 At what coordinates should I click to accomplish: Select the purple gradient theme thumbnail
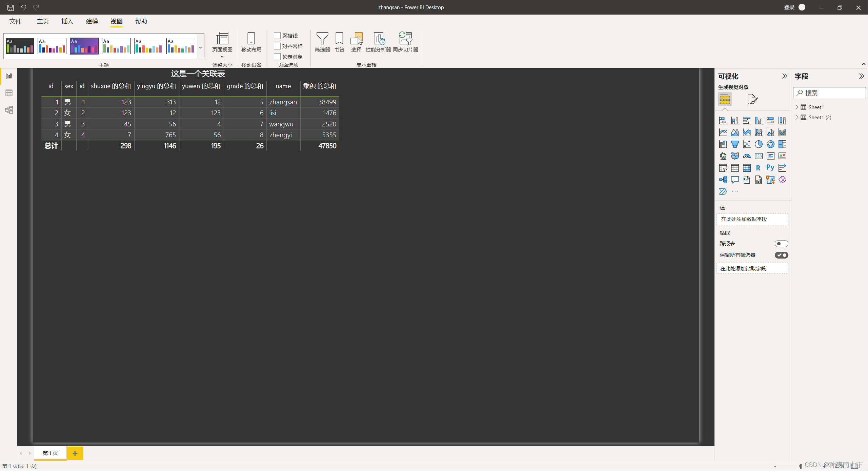tap(84, 46)
